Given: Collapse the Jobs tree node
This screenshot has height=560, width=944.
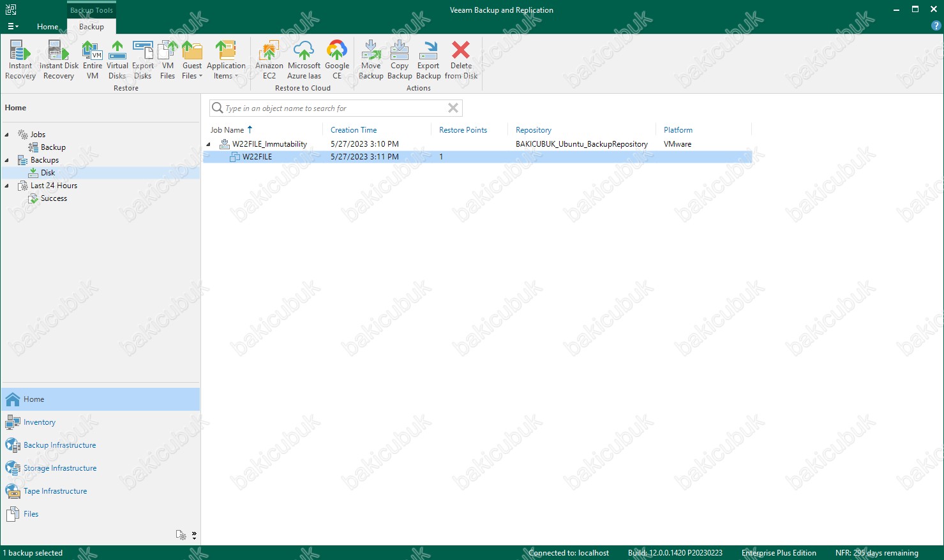Looking at the screenshot, I should pyautogui.click(x=7, y=135).
